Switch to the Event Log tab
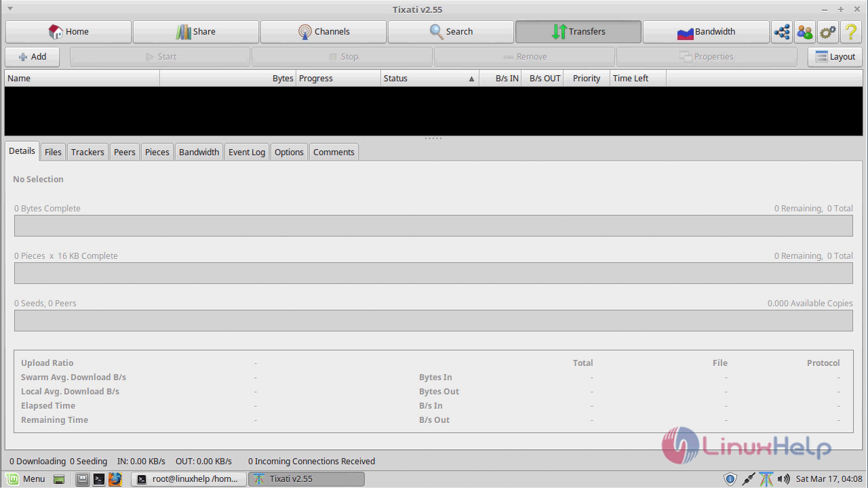Image resolution: width=868 pixels, height=488 pixels. pyautogui.click(x=247, y=152)
